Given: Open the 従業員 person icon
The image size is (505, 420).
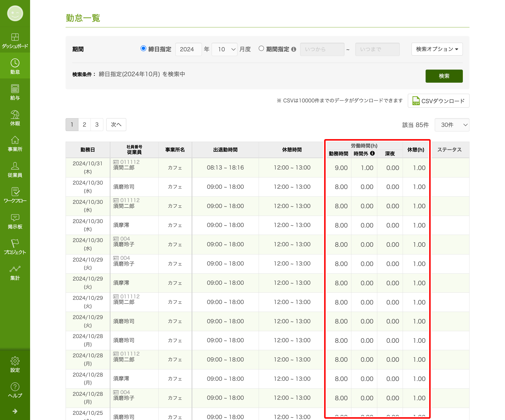Looking at the screenshot, I should tap(15, 166).
